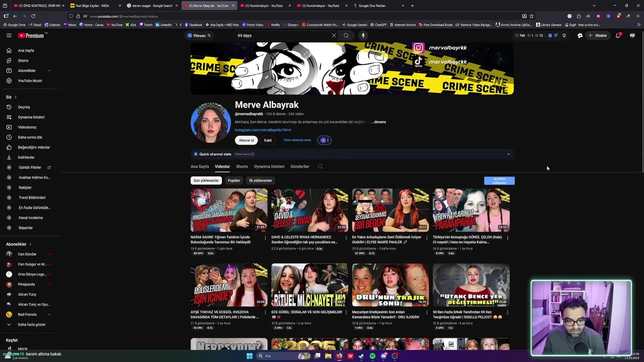Screen dimensions: 644x362
Task: Open the notifications bell
Action: pos(618,36)
